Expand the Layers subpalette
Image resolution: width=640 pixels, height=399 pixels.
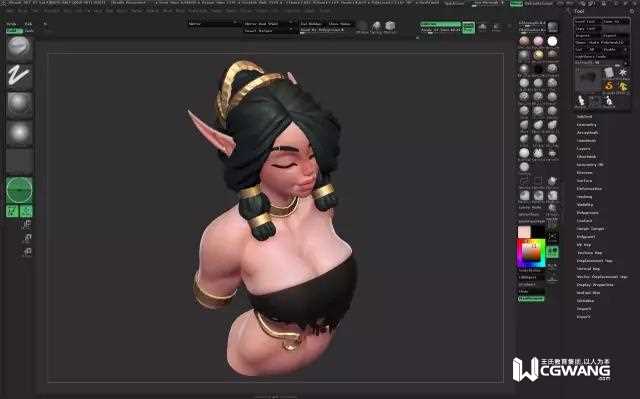(x=584, y=149)
